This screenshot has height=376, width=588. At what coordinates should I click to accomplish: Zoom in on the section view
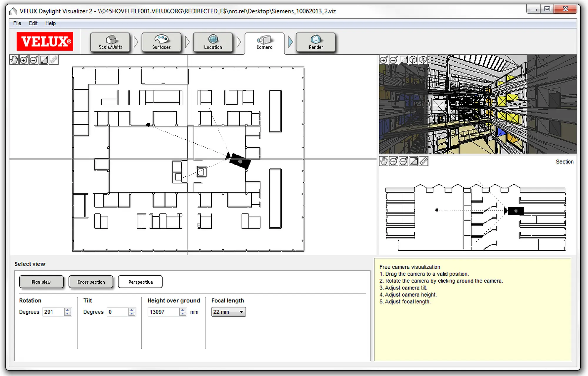[394, 161]
